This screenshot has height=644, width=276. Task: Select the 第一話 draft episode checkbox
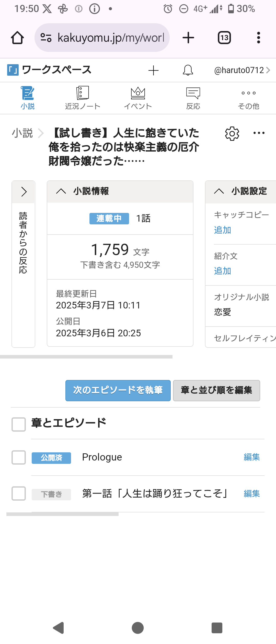(x=19, y=493)
